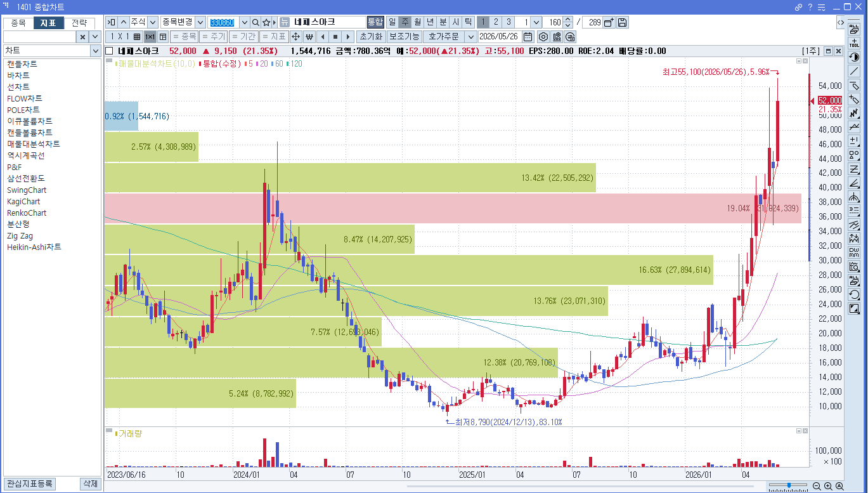Select the 월 monthly period button
This screenshot has height=493, width=868.
point(417,22)
